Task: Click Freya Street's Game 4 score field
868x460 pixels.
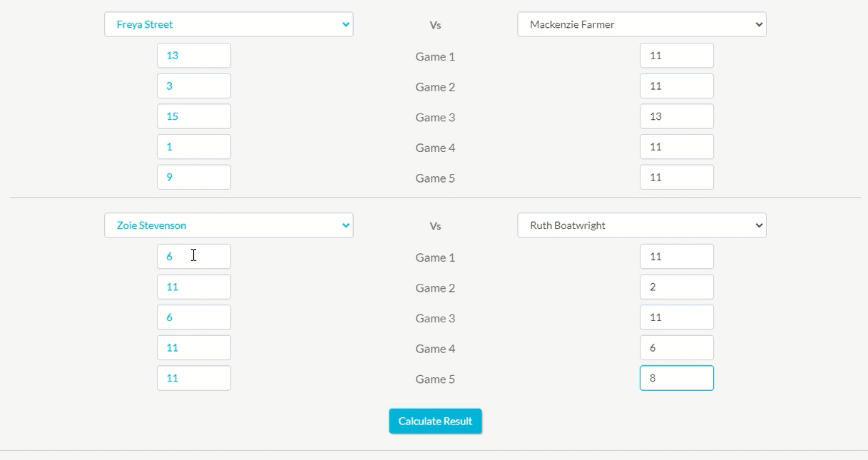Action: point(194,147)
